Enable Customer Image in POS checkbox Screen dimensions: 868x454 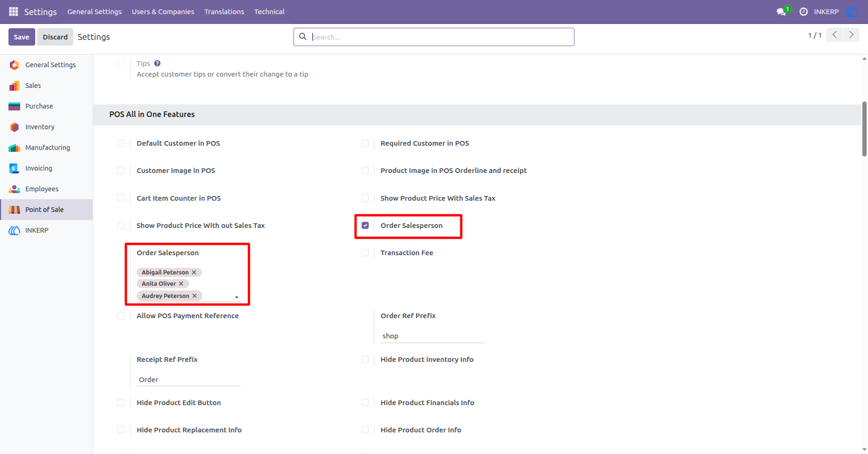[x=121, y=170]
